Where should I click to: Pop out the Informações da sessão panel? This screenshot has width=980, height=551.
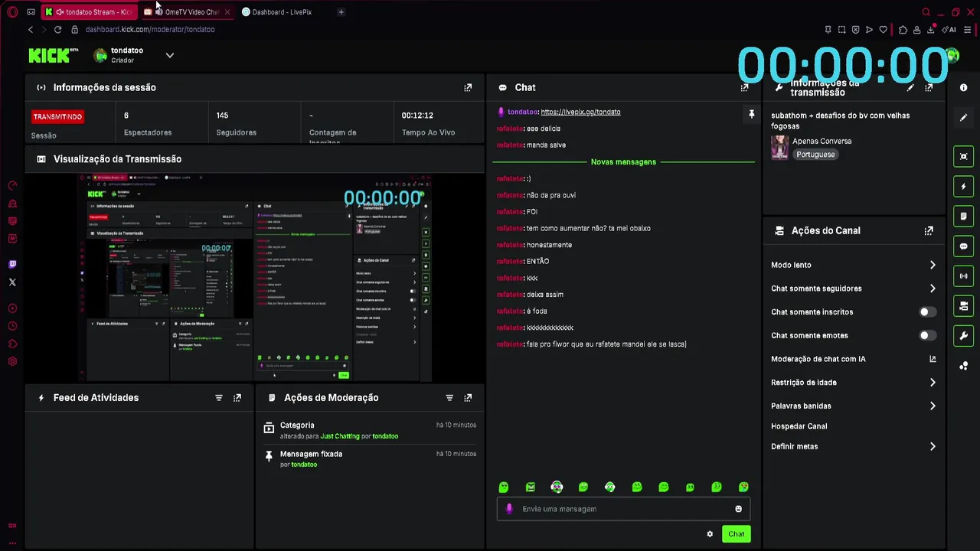(x=468, y=87)
